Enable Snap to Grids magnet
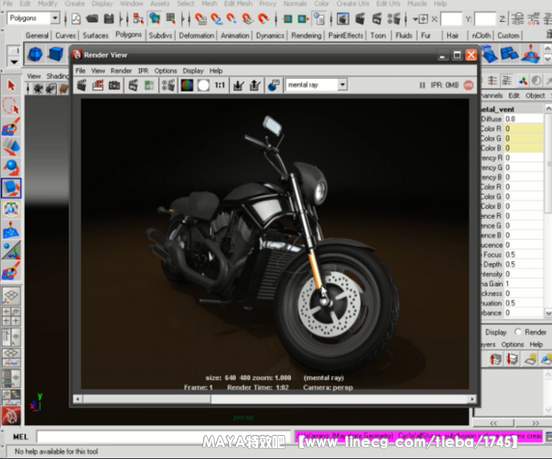Viewport: 552px width, 459px height. pos(201,19)
